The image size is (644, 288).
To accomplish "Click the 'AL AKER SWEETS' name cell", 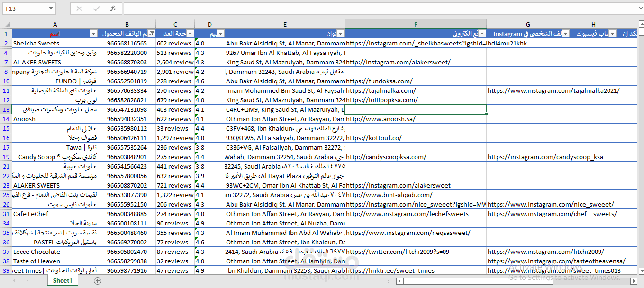I will point(55,62).
